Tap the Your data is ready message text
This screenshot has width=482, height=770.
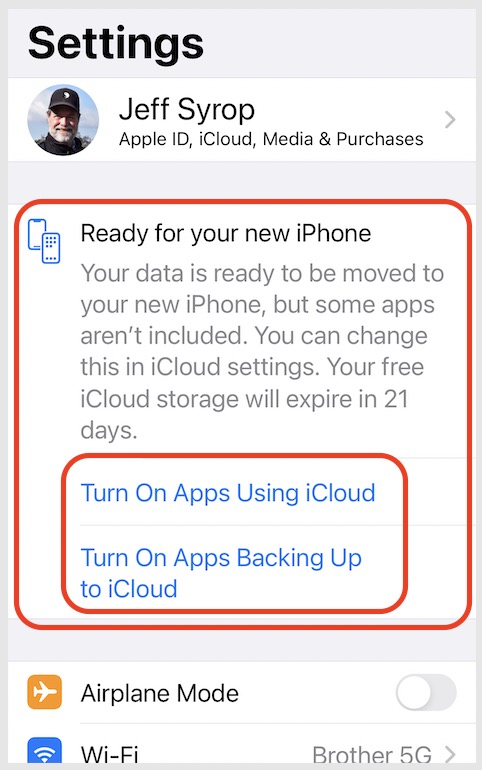(262, 351)
